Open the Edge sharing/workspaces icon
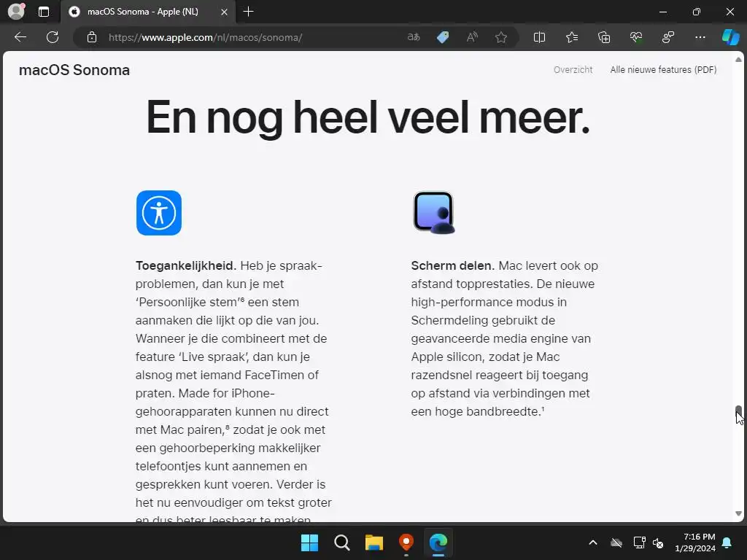The image size is (747, 560). point(668,37)
